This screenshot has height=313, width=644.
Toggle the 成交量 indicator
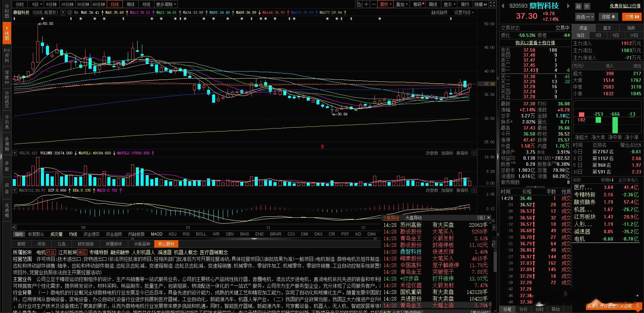56,234
